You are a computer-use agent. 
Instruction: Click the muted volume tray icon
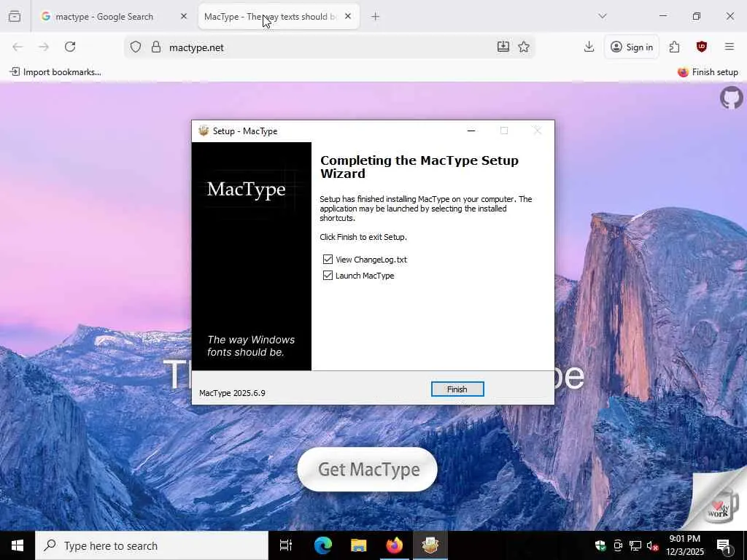click(653, 545)
